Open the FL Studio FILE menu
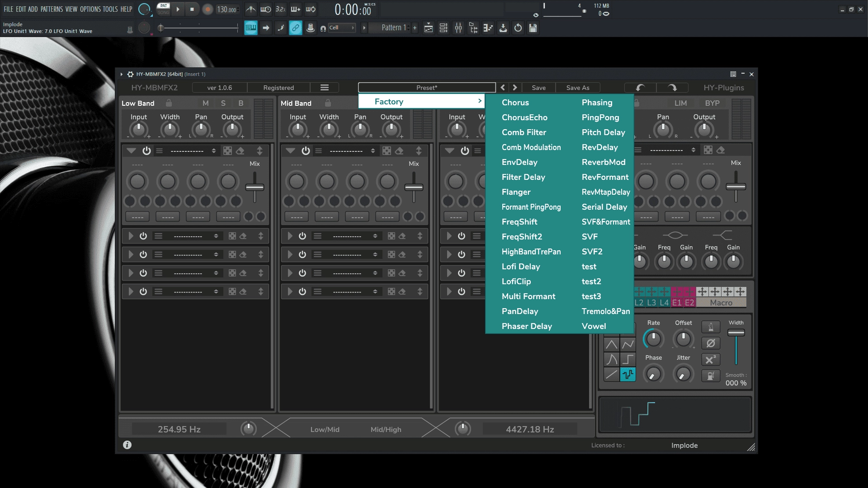 (x=8, y=9)
